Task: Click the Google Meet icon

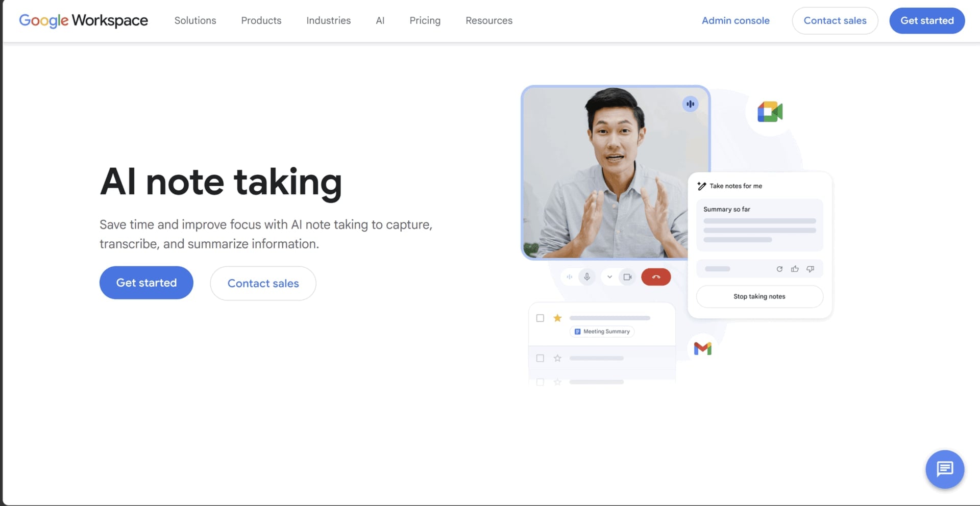Action: 770,112
